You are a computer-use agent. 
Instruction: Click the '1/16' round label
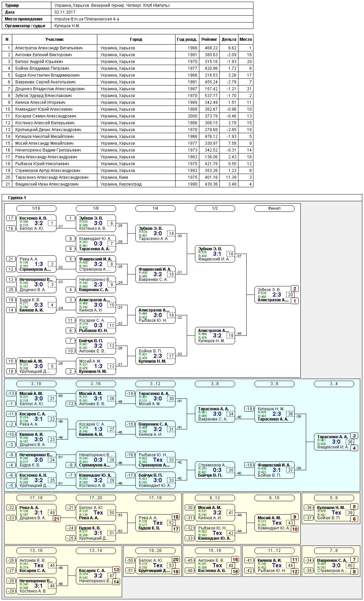tap(36, 208)
